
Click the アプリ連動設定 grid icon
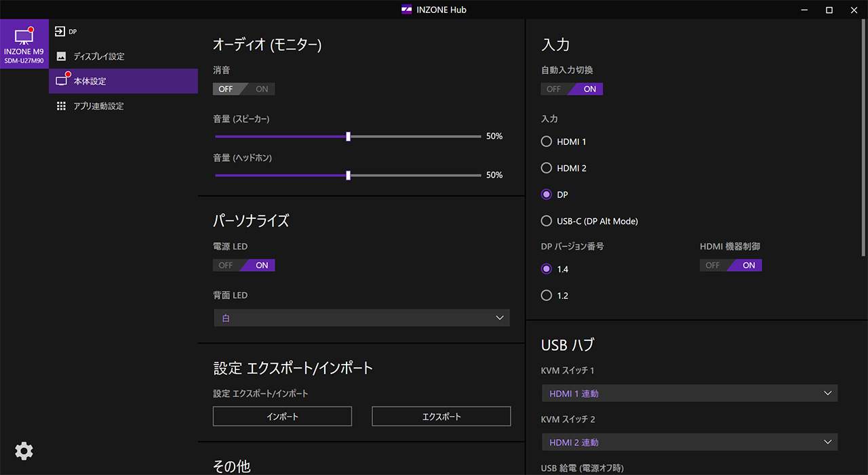coord(61,106)
